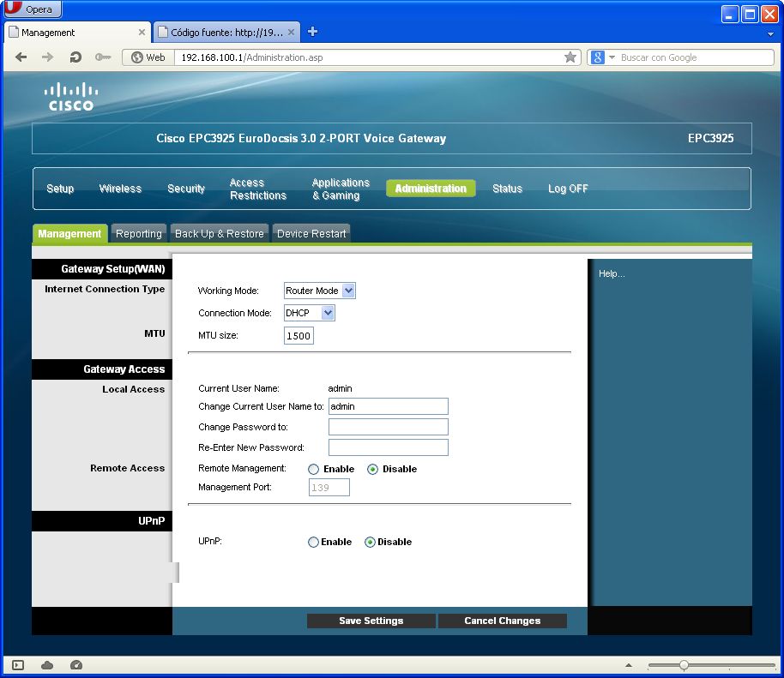Open the Help... link
Screen dimensions: 784x678
click(612, 273)
